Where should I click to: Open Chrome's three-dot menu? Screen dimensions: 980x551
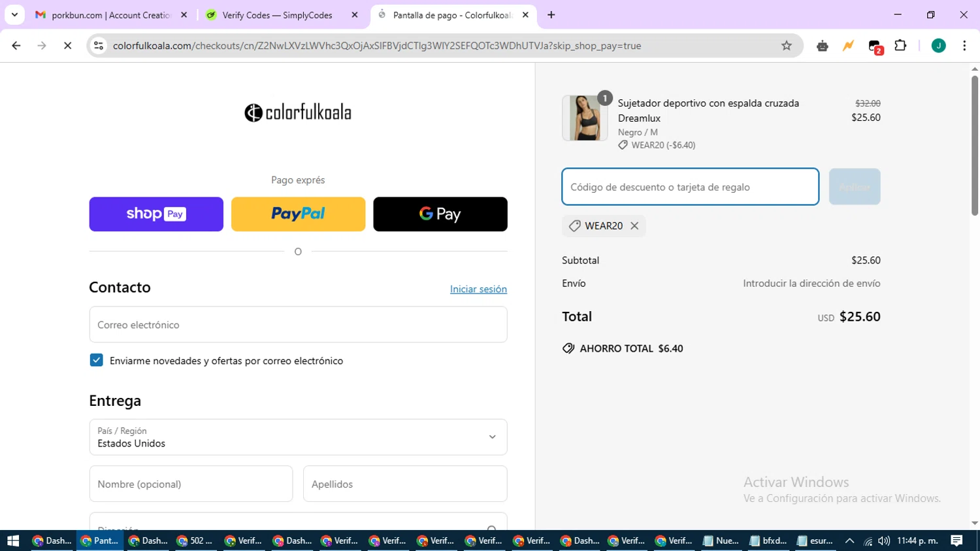tap(964, 46)
